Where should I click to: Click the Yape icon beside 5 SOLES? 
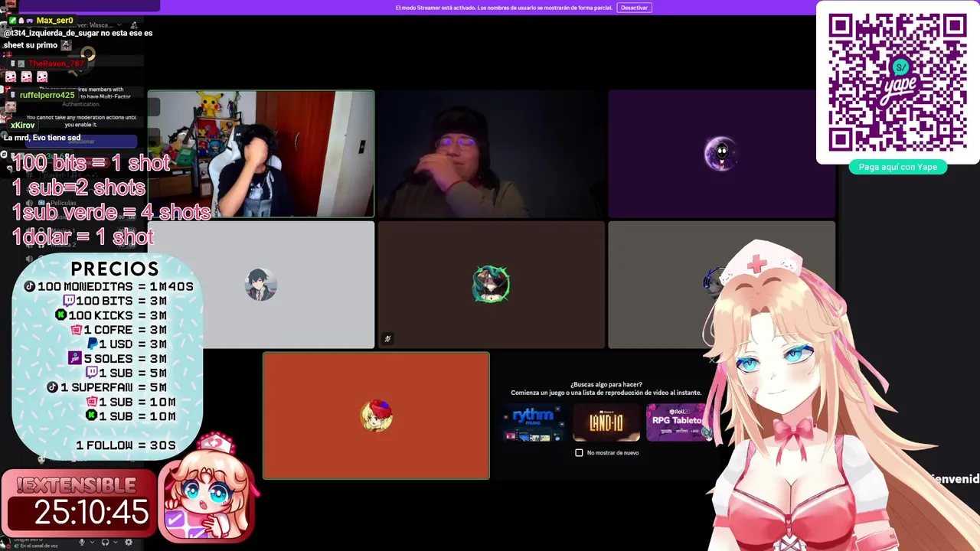75,357
